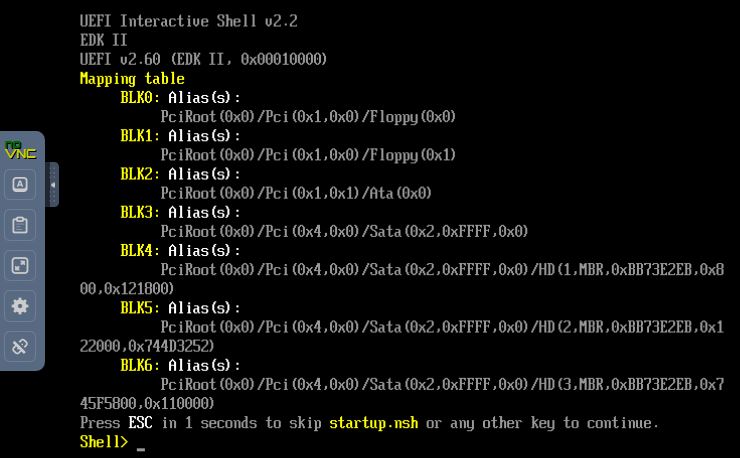Image resolution: width=740 pixels, height=458 pixels.
Task: Open the clipboard panel
Action: (x=20, y=225)
